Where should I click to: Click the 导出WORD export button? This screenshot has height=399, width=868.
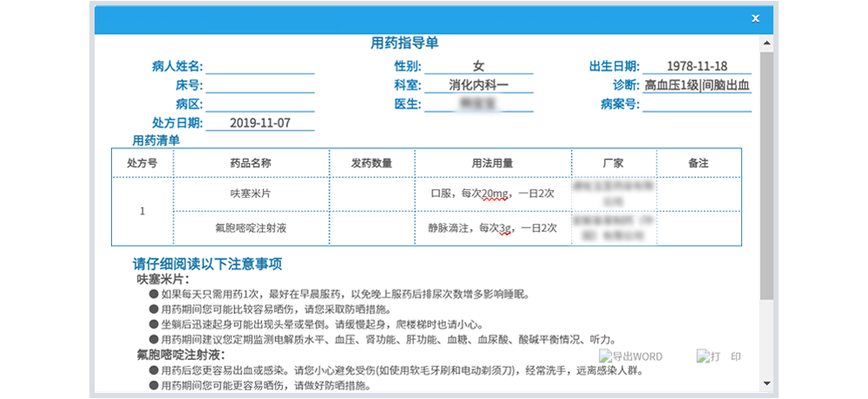[630, 356]
